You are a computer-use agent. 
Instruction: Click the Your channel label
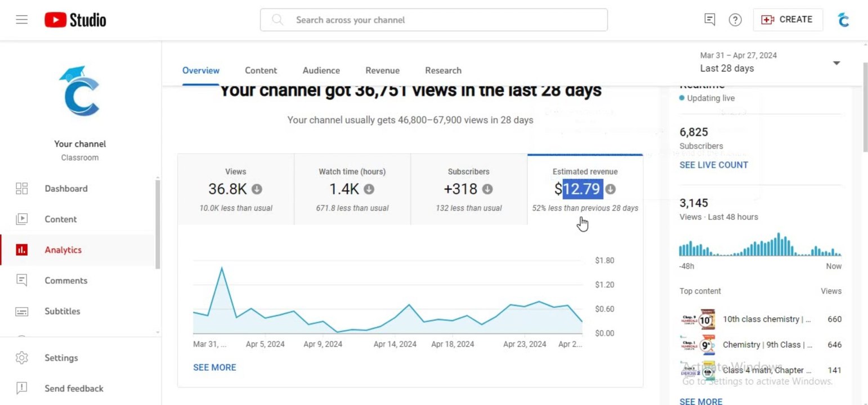click(x=80, y=144)
